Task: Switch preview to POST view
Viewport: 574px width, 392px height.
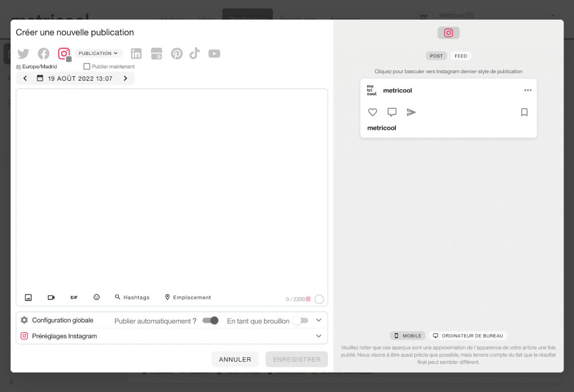Action: click(x=436, y=56)
